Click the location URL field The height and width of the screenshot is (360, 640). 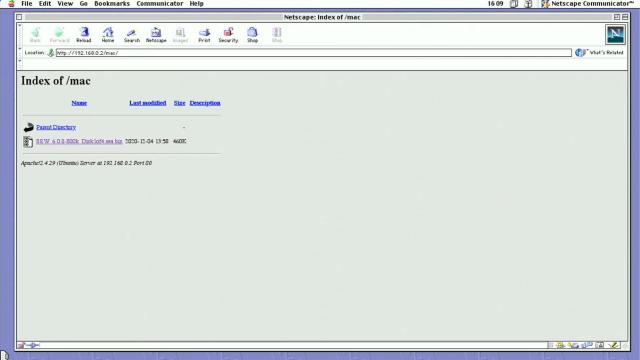313,53
